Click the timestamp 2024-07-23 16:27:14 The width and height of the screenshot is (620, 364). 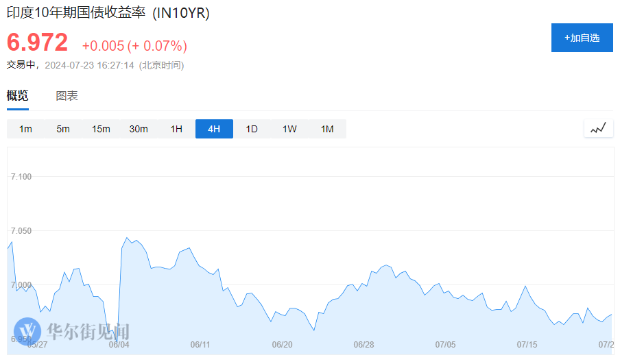[x=89, y=65]
